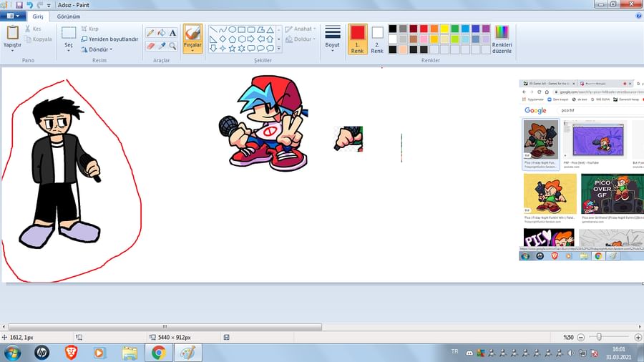Open Paint help question mark button

pos(639,16)
